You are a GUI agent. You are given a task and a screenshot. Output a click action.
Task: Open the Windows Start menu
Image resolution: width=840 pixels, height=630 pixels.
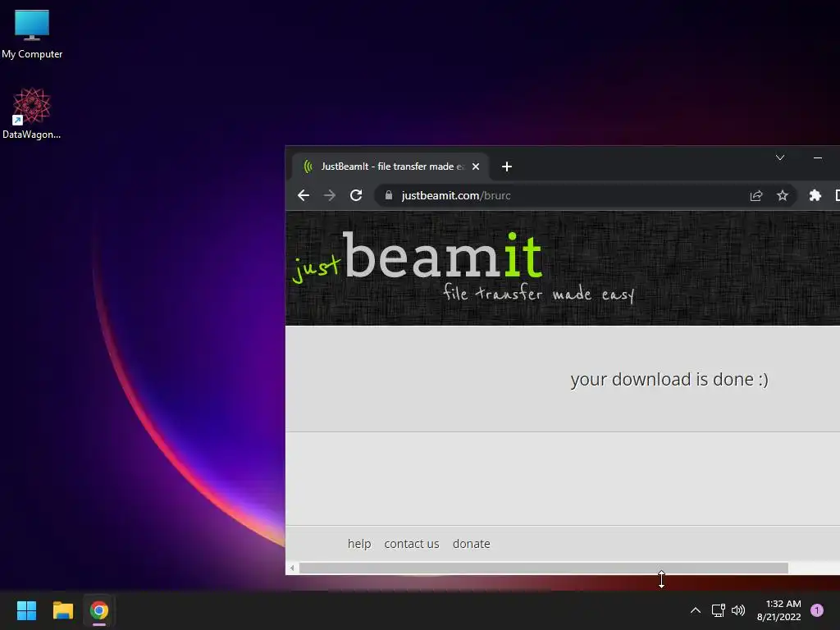(26, 610)
